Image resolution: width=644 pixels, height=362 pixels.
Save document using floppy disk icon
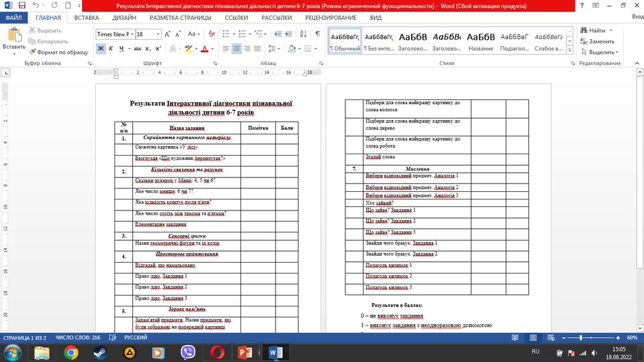pos(22,5)
